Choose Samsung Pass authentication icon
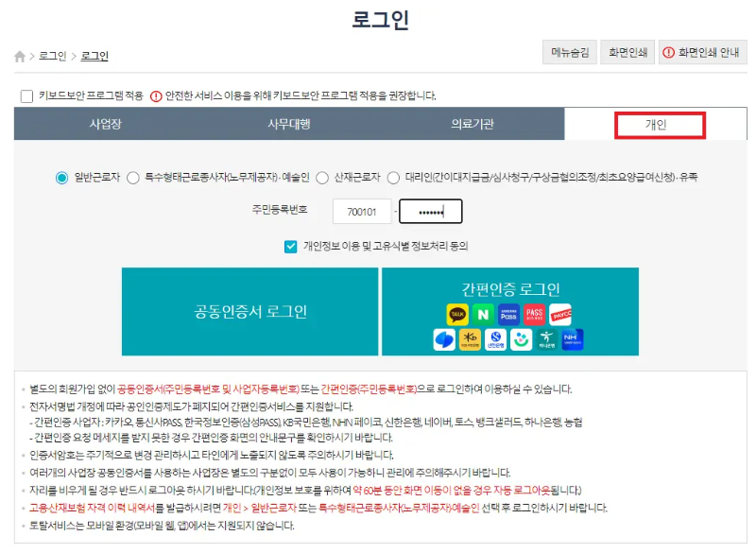This screenshot has height=553, width=756. 508,315
